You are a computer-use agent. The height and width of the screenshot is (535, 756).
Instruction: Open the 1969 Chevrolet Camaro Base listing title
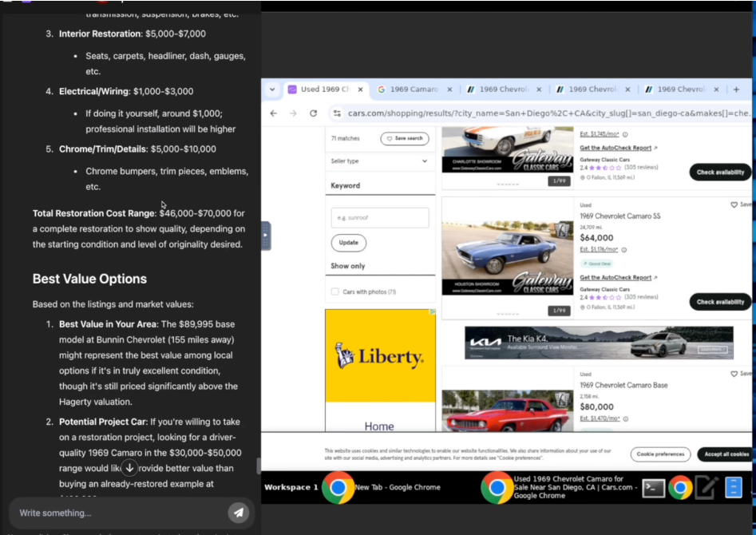(x=624, y=385)
